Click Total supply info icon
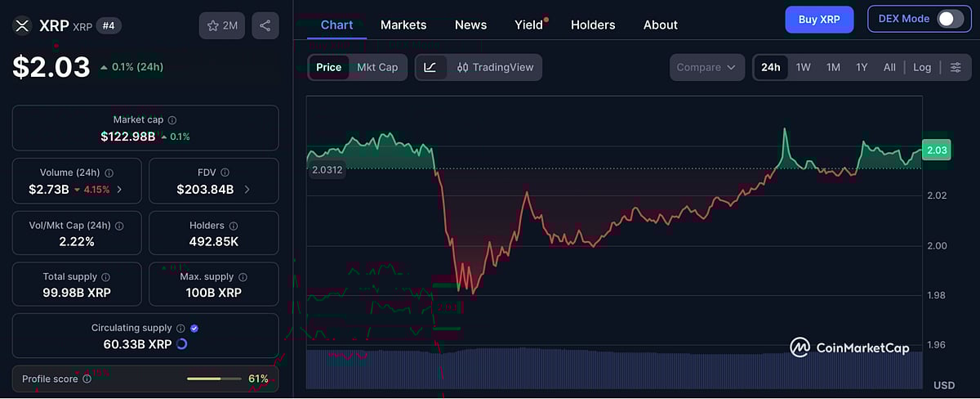 click(105, 277)
